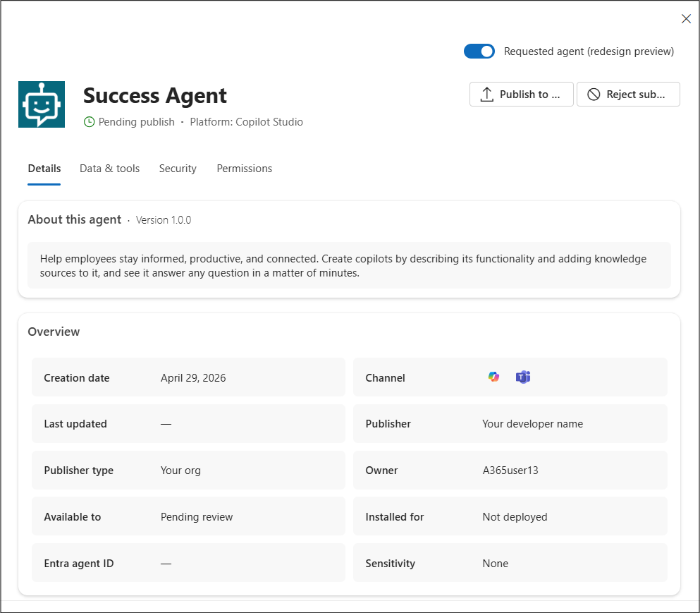Click the Copilot channel icon
This screenshot has width=700, height=613.
coord(493,377)
